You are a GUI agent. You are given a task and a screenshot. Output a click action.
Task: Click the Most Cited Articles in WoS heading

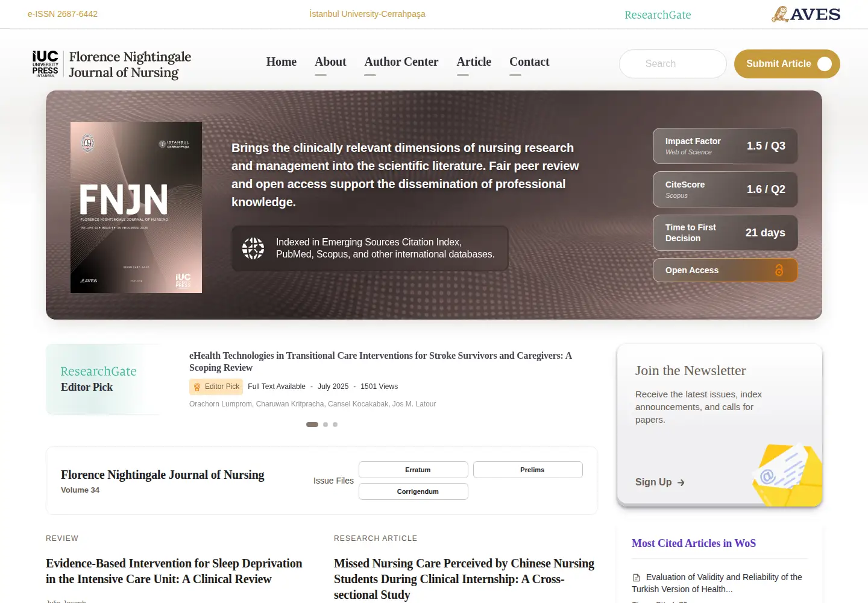coord(694,543)
